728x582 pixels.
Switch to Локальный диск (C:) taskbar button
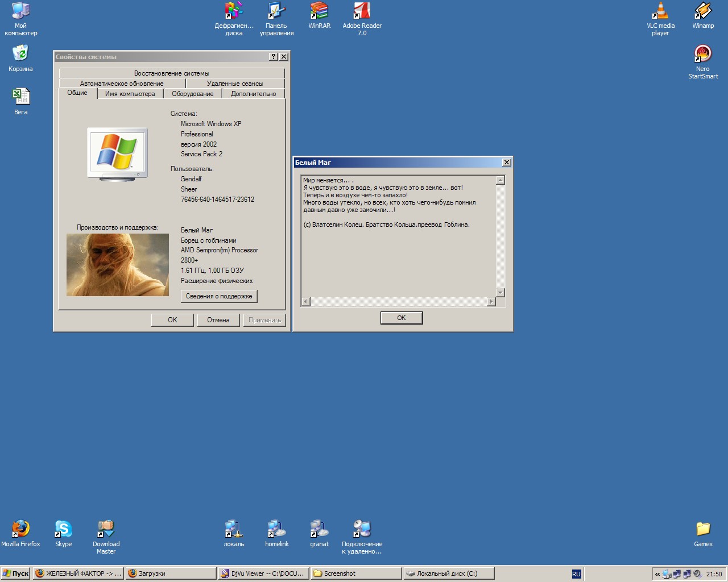point(449,574)
